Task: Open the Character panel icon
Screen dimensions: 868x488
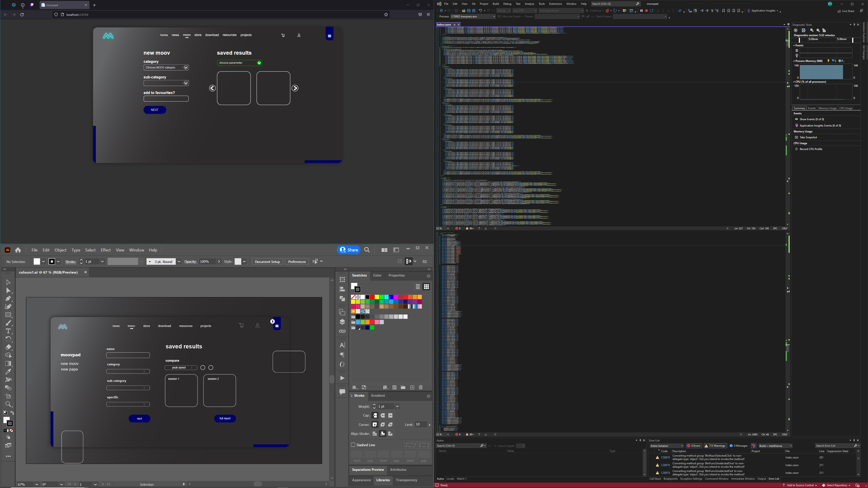Action: point(342,345)
